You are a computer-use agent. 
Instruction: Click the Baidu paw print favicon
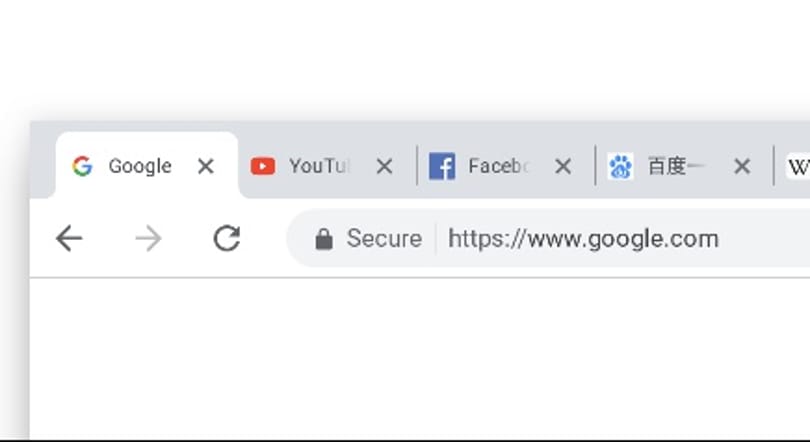tap(620, 166)
